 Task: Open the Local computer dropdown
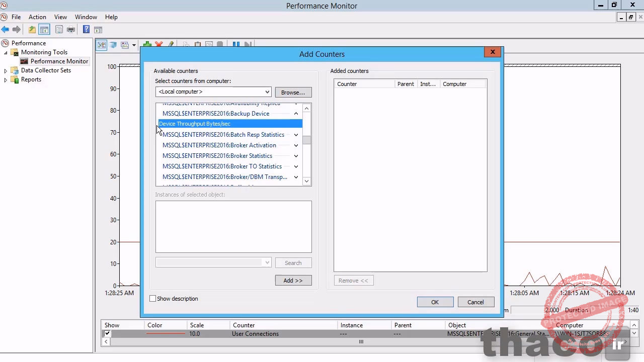[267, 92]
